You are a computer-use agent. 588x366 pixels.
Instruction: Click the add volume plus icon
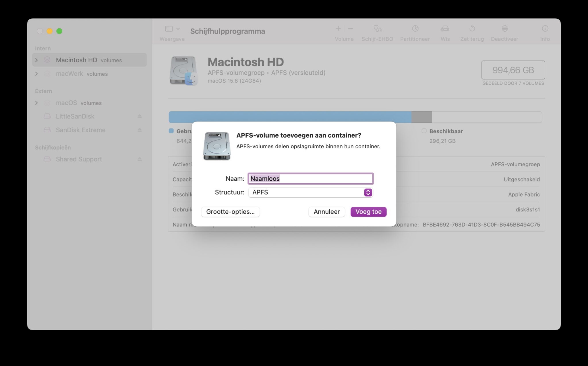[338, 28]
